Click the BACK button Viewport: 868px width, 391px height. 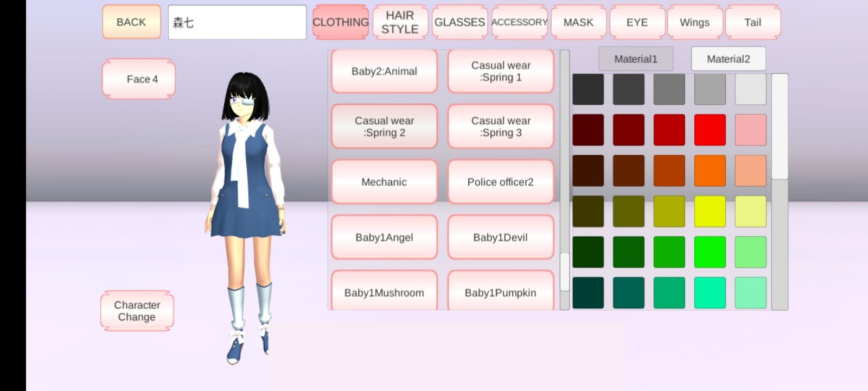point(131,22)
